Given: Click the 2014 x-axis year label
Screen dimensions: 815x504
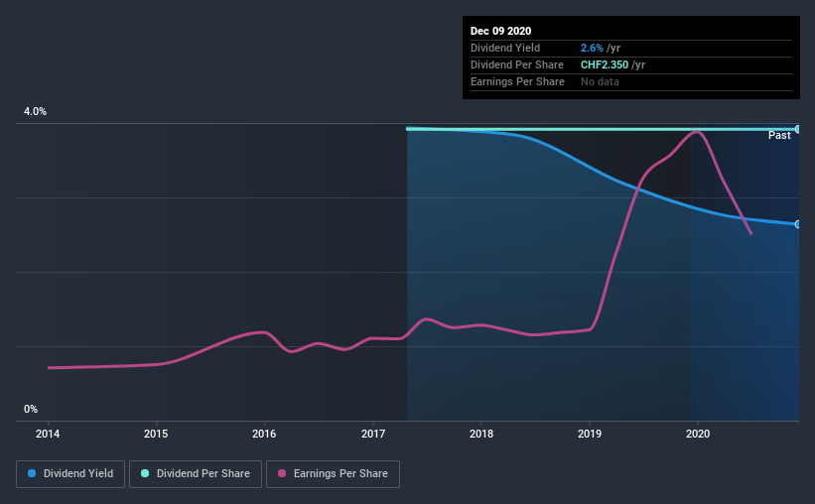Looking at the screenshot, I should click(x=49, y=434).
